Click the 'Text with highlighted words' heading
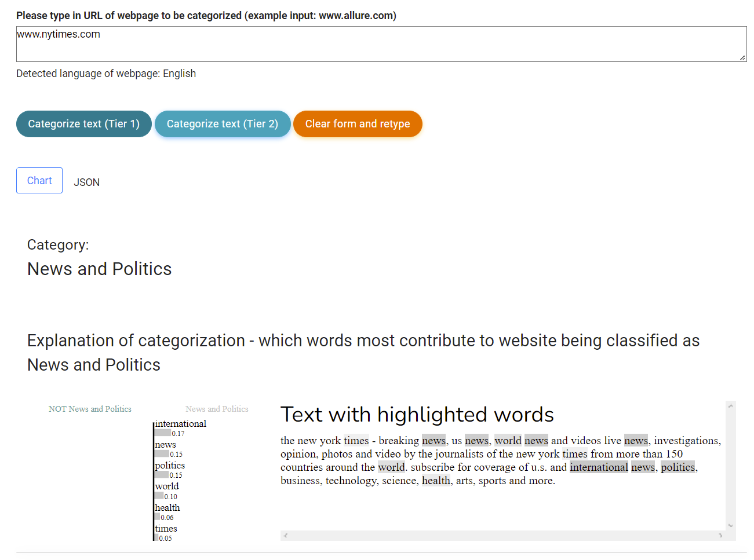This screenshot has height=560, width=754. 417,415
